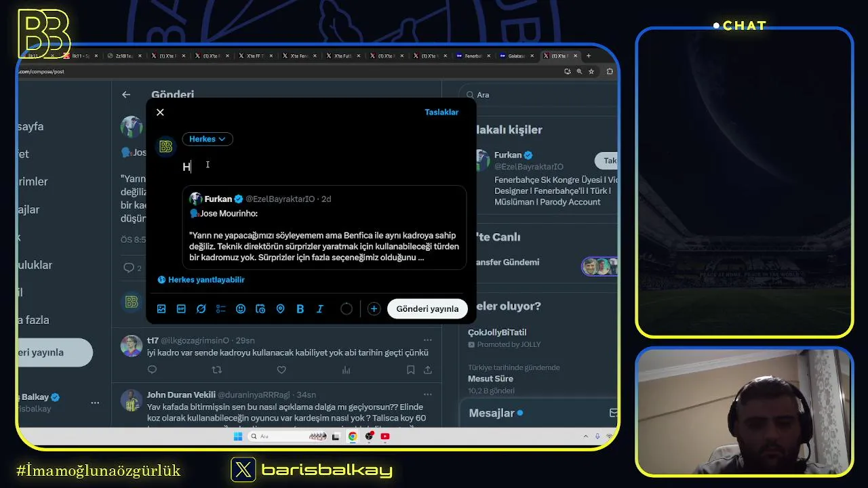This screenshot has width=868, height=488.
Task: Open browser side panel icon
Action: (x=610, y=71)
